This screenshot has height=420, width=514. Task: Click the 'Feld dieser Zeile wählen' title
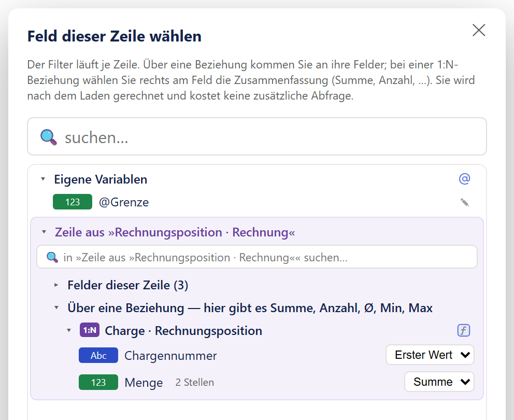coord(115,36)
